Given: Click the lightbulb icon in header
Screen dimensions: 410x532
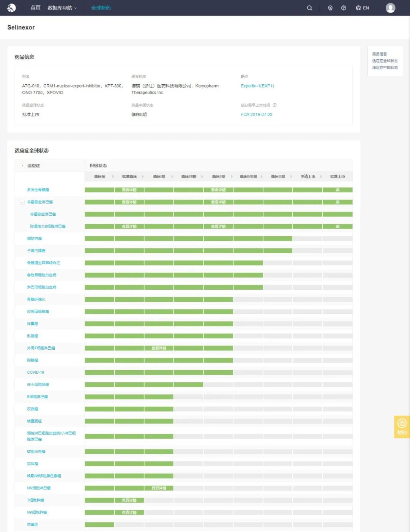Looking at the screenshot, I should (x=330, y=8).
